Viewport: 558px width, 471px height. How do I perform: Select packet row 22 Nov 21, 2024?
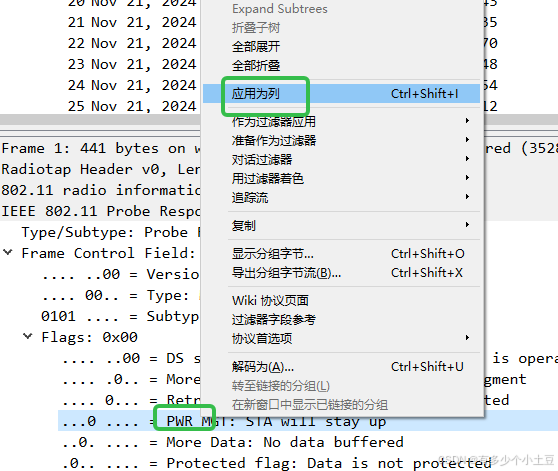[132, 43]
